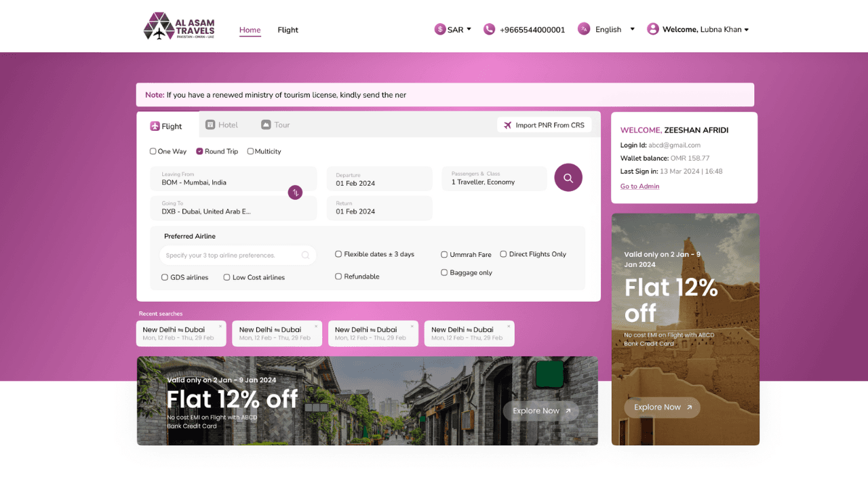Follow the Go to Admin link
Screen dimensions: 868x488
coord(639,186)
